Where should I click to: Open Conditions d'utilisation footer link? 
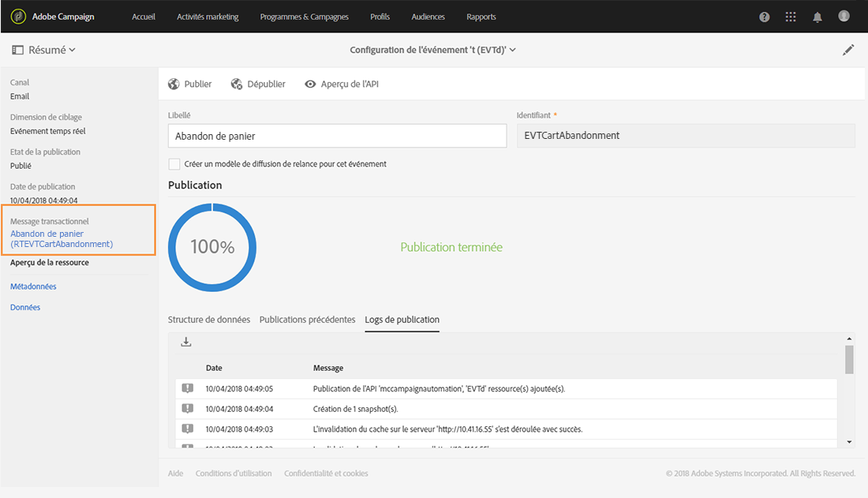pos(234,473)
